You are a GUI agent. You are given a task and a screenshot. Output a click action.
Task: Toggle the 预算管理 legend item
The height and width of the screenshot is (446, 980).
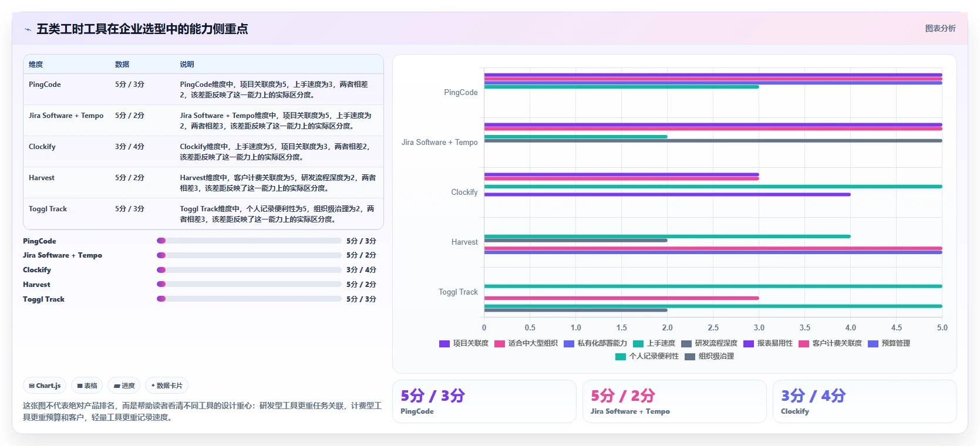889,343
